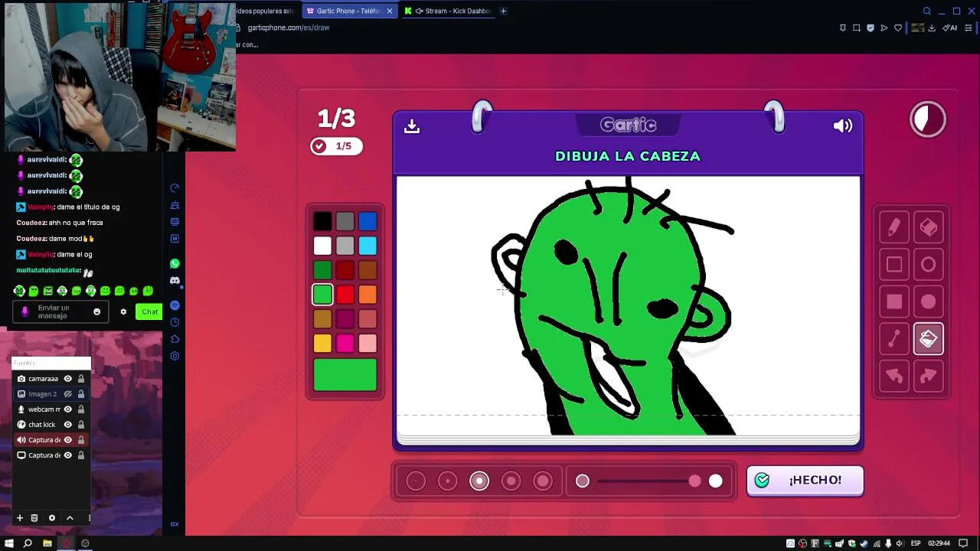Open browser easy setup menu icon
This screenshot has width=980, height=551.
969,28
